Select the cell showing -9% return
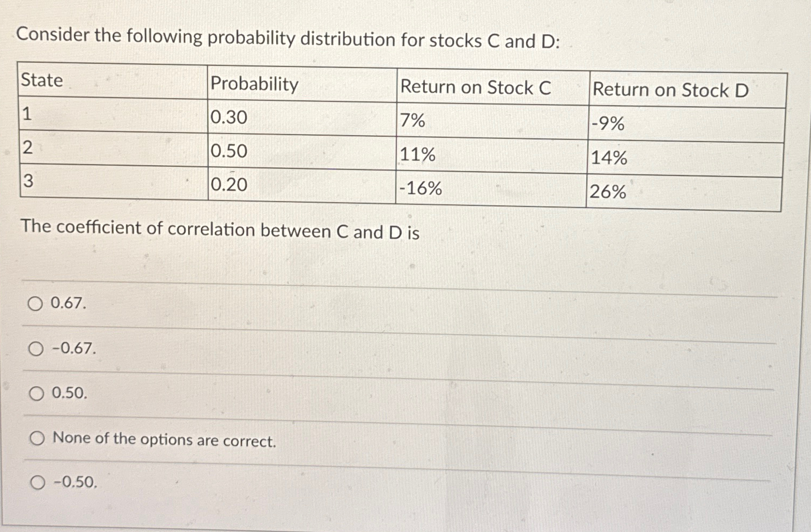811x532 pixels. (607, 124)
